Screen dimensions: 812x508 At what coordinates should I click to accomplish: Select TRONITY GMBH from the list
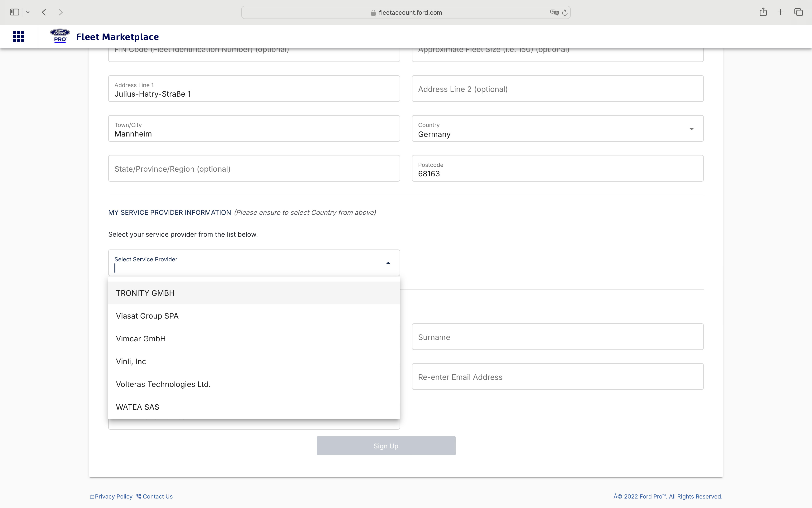pos(254,293)
